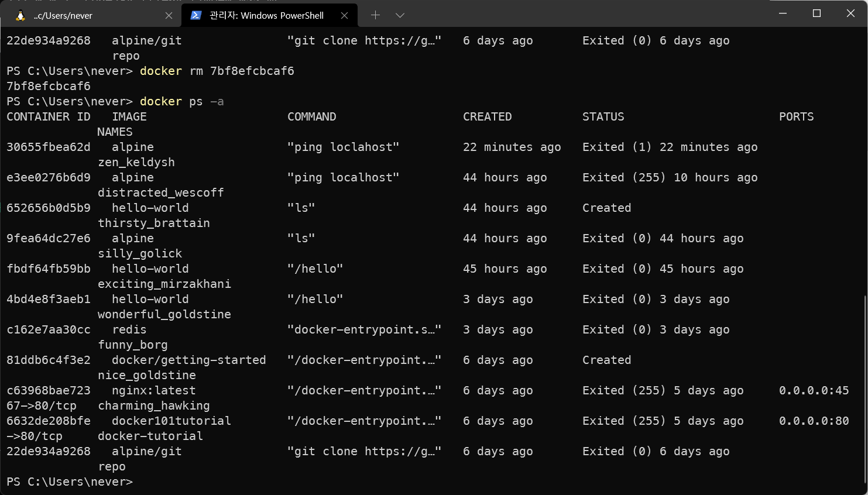
Task: Close the terminal window
Action: pyautogui.click(x=850, y=13)
